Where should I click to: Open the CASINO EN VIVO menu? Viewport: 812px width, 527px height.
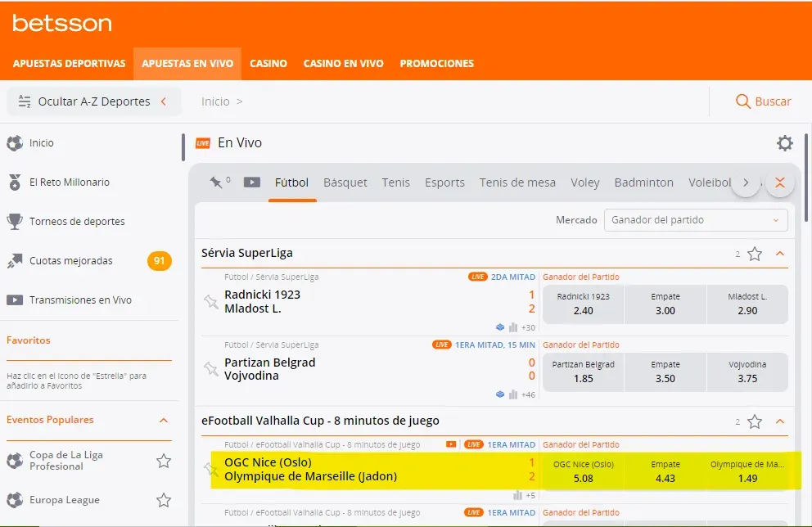point(343,63)
